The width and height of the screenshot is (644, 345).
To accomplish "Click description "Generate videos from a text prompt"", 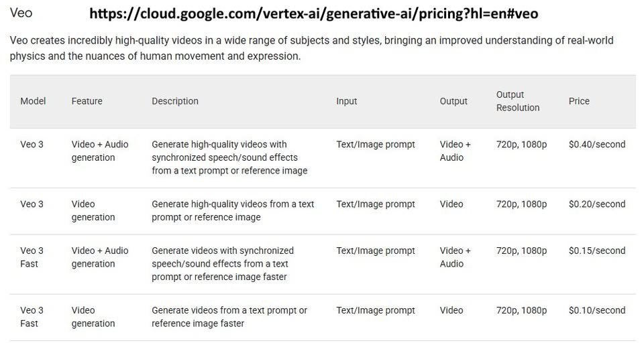I will (229, 317).
